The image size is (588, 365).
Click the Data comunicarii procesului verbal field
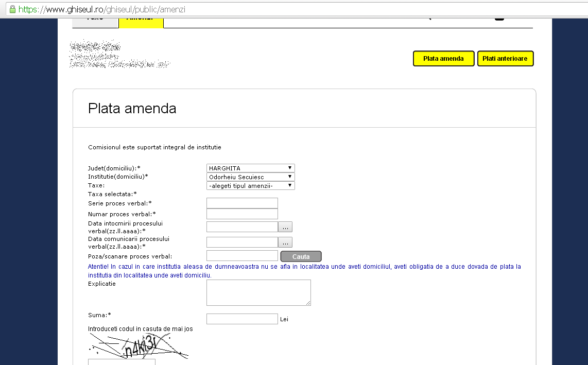pos(242,242)
